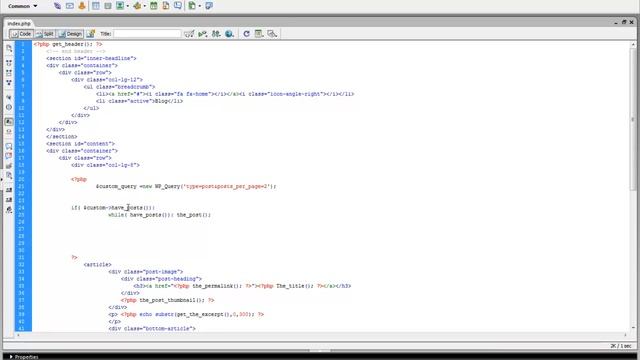The width and height of the screenshot is (640, 360).
Task: Toggle Highlight Invalid Code in the coding toolbar
Action: tap(9, 132)
